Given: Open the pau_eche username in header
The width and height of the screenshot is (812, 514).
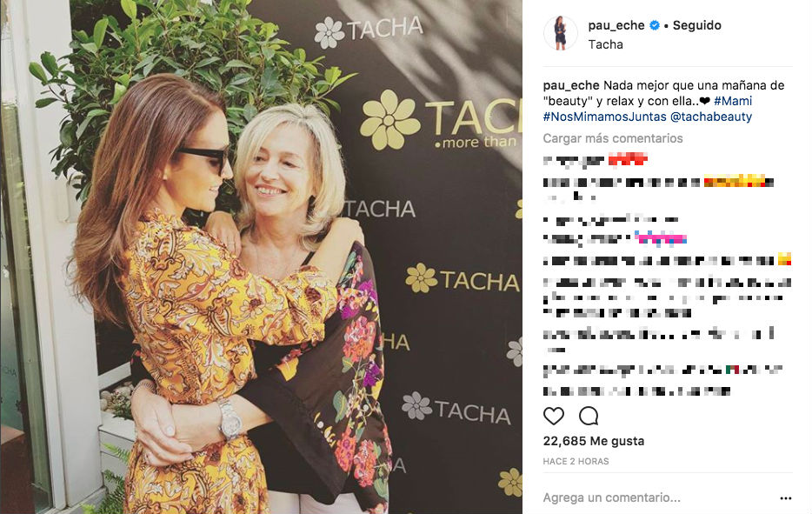Looking at the screenshot, I should (616, 25).
